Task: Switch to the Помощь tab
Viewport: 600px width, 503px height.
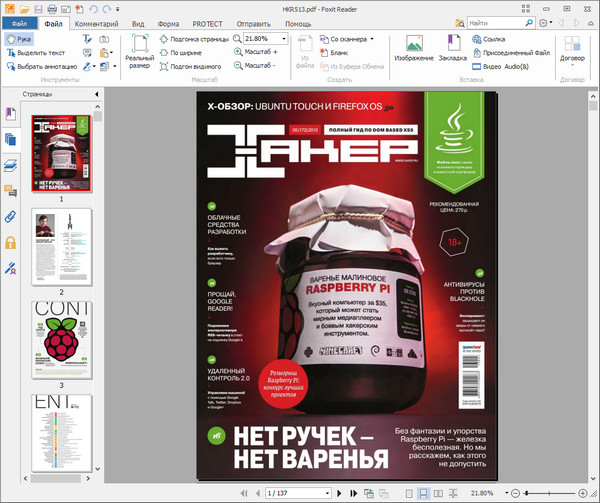Action: coord(298,24)
